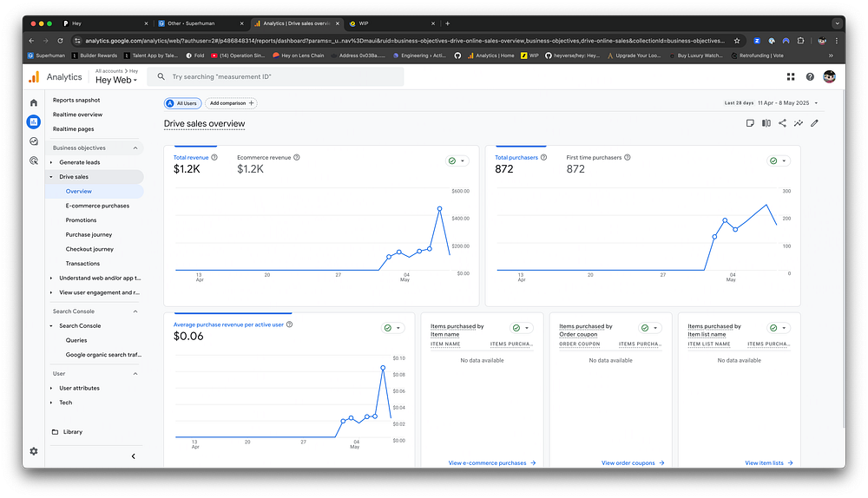Open Realtime overview
Screen dimensions: 868x498
coord(77,115)
